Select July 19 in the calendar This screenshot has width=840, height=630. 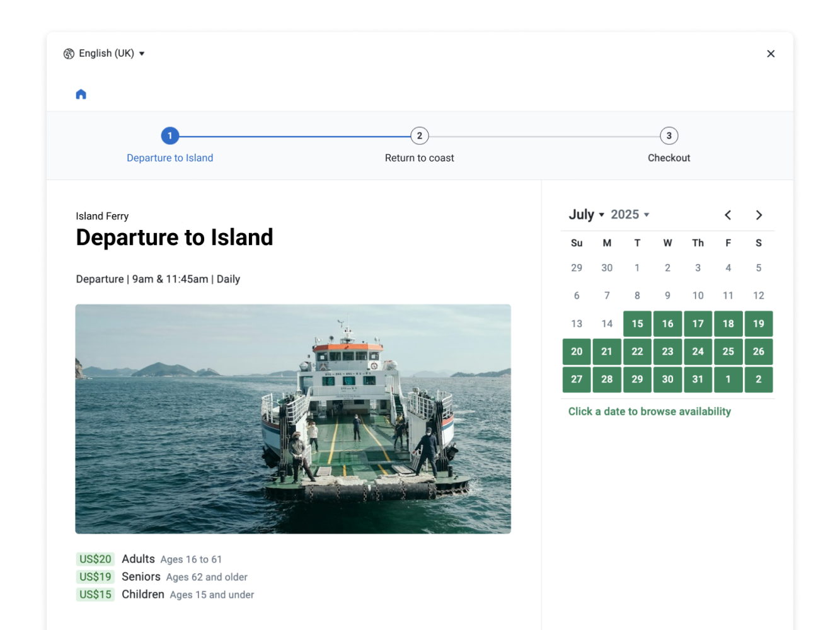[758, 324]
